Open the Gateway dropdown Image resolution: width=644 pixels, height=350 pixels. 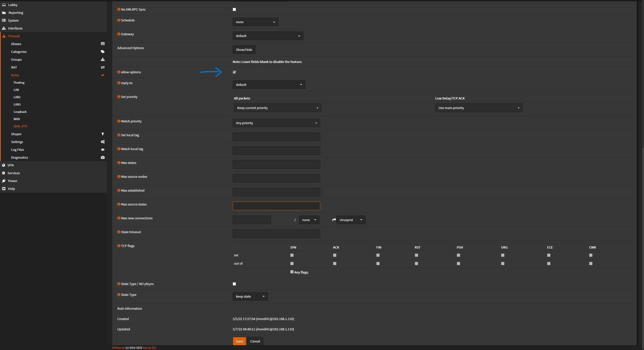pos(268,36)
